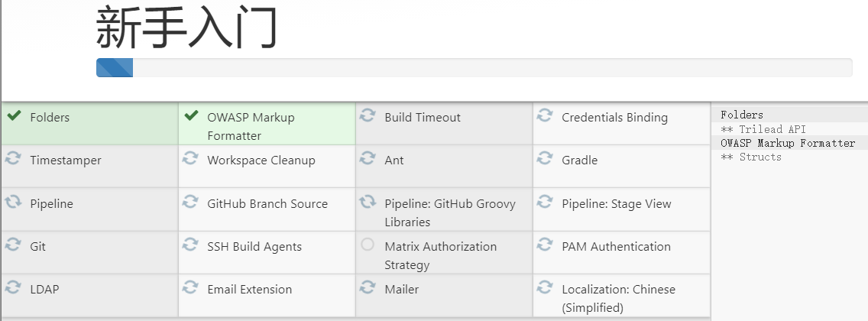Click the sync icon for GitHub Branch Source

[x=190, y=202]
